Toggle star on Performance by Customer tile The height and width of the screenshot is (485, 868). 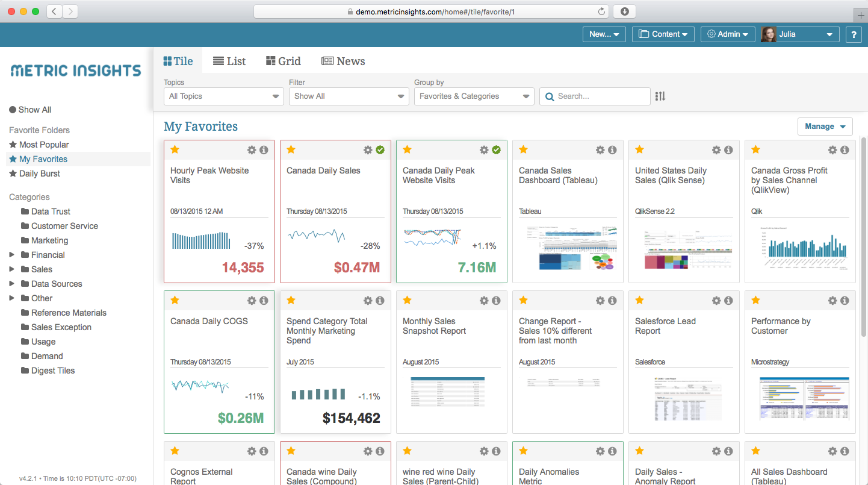(755, 300)
